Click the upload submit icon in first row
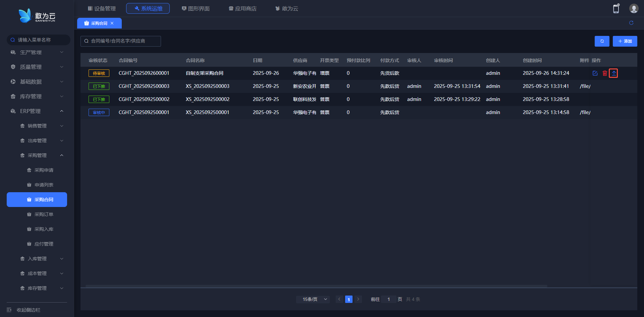Screen dimensions: 644x317 click(x=613, y=73)
